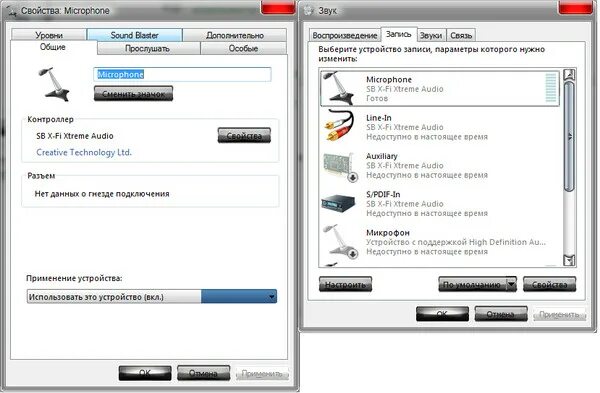This screenshot has height=393, width=600.
Task: Click Отмена in Microphone Properties window
Action: [204, 373]
